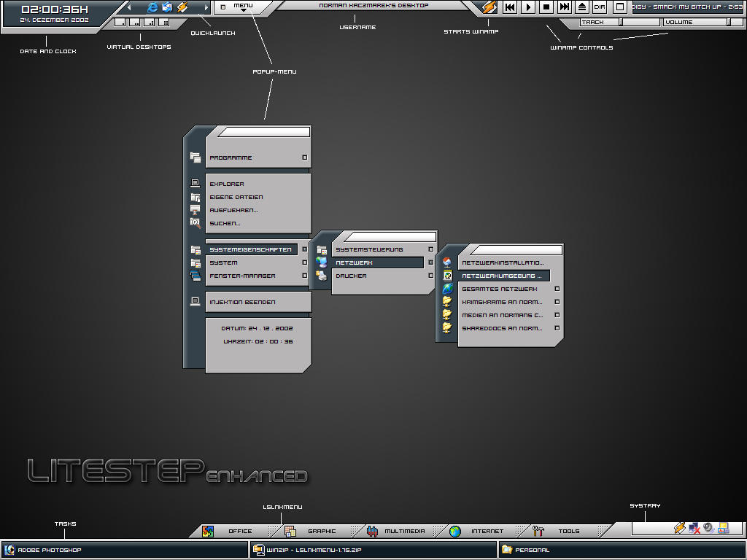747x560 pixels.
Task: Open the Winamp DIR button
Action: [600, 7]
